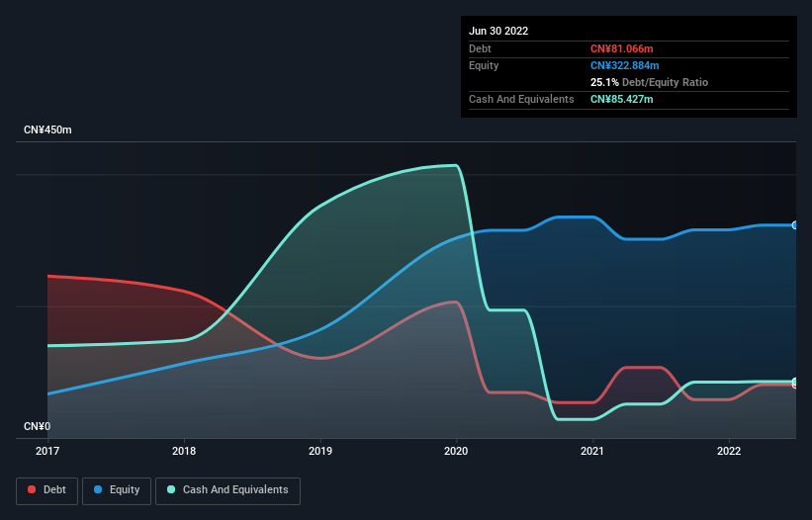Click the CN¥450m axis label

coord(47,130)
